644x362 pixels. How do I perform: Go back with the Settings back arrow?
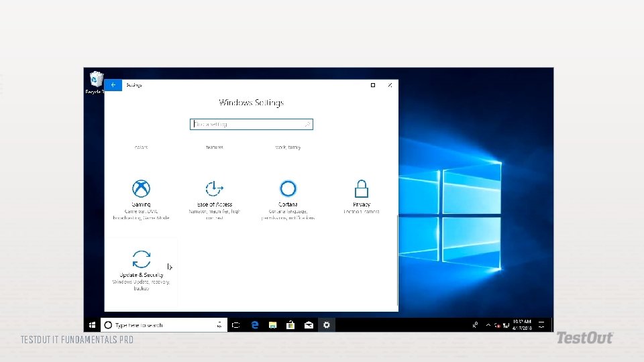click(x=113, y=85)
